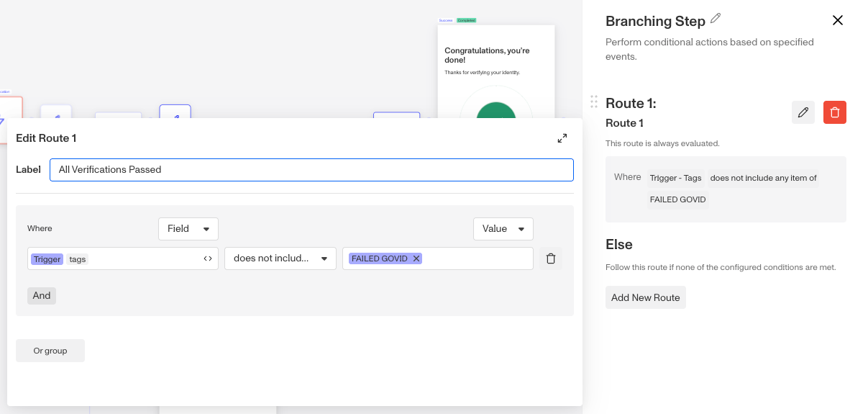Viewport: 868px width, 414px height.
Task: Expand the Edit Route 1 dialog
Action: pyautogui.click(x=562, y=138)
